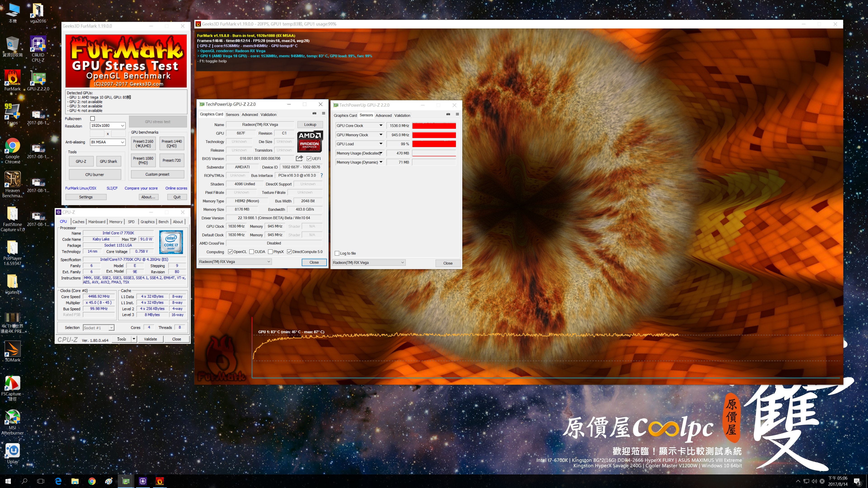Viewport: 868px width, 488px height.
Task: Open the Resolution 1920x1080 dropdown
Action: click(x=108, y=126)
